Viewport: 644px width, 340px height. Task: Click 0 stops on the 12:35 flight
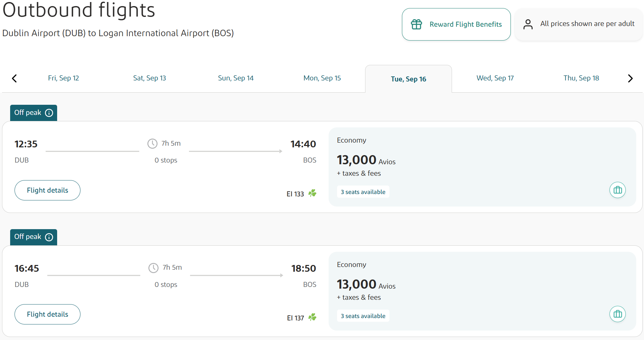(x=166, y=160)
